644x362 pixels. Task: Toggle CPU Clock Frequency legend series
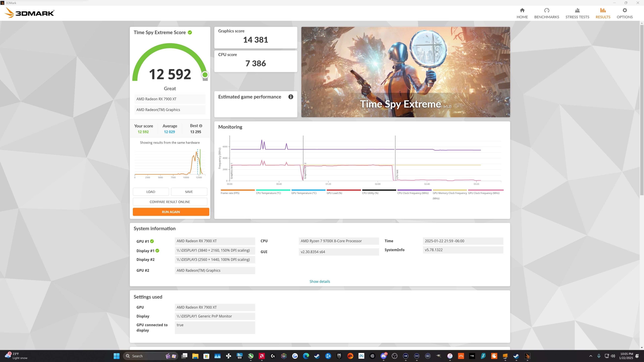[x=413, y=193]
